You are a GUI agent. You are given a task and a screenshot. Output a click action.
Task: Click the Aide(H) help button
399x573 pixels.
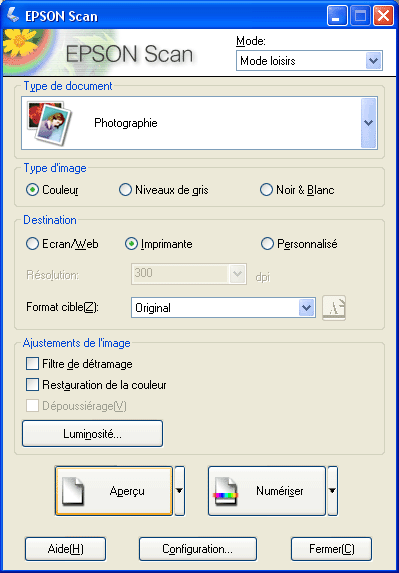65,549
